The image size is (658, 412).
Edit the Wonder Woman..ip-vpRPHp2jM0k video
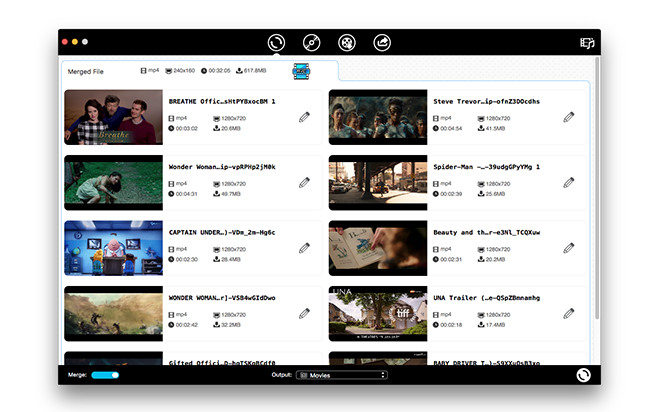coord(304,183)
